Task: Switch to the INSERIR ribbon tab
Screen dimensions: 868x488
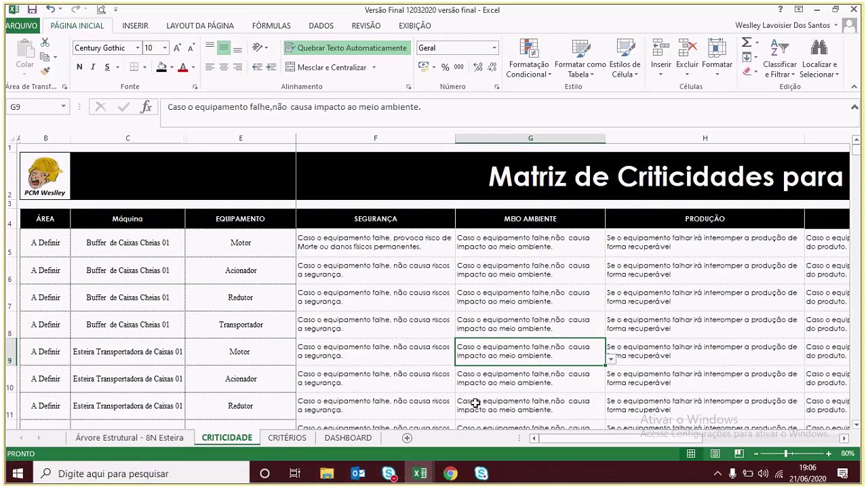Action: [135, 26]
